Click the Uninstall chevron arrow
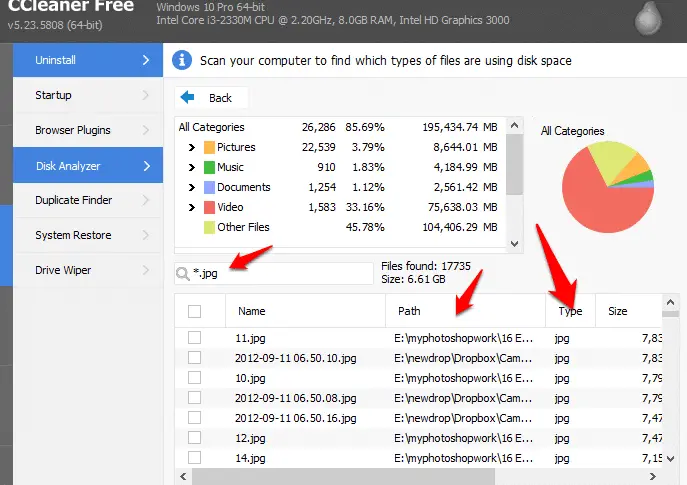687x485 pixels. click(x=146, y=60)
